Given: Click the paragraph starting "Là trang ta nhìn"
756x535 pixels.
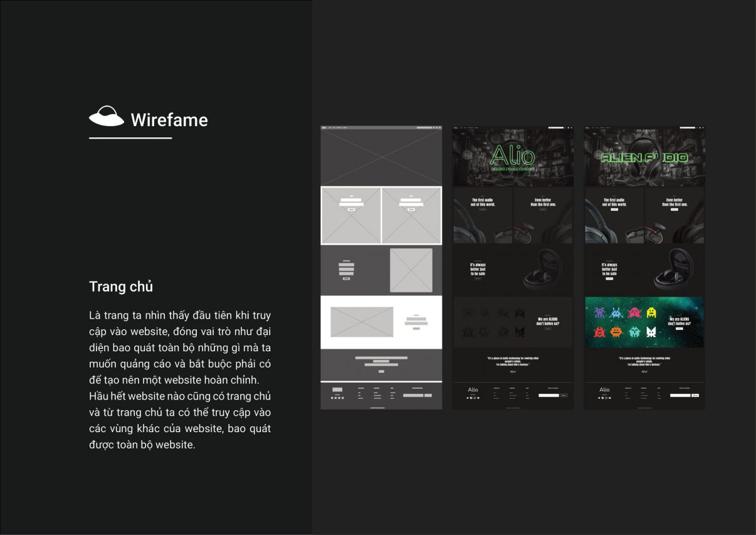Looking at the screenshot, I should 180,380.
